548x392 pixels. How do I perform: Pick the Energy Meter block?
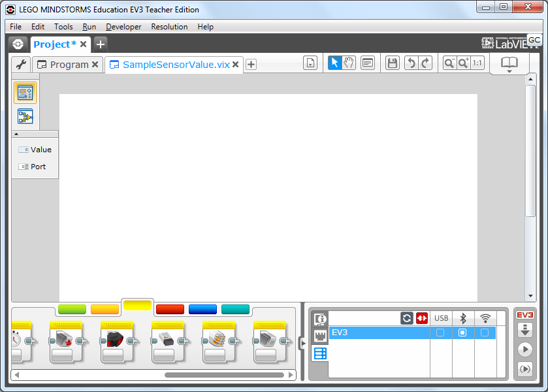coord(168,342)
